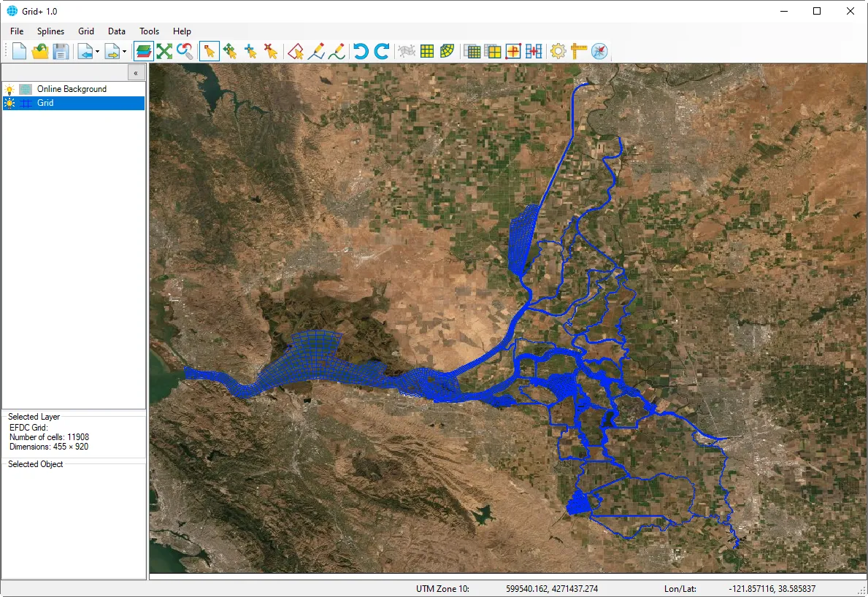Select the draw spline pencil tool

tap(315, 51)
